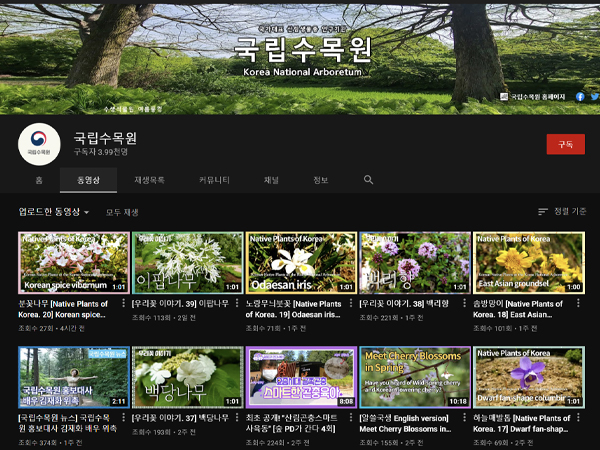This screenshot has height=450, width=600.
Task: Open the Dwarf fan-shape columbine thumbnail
Action: (x=529, y=377)
